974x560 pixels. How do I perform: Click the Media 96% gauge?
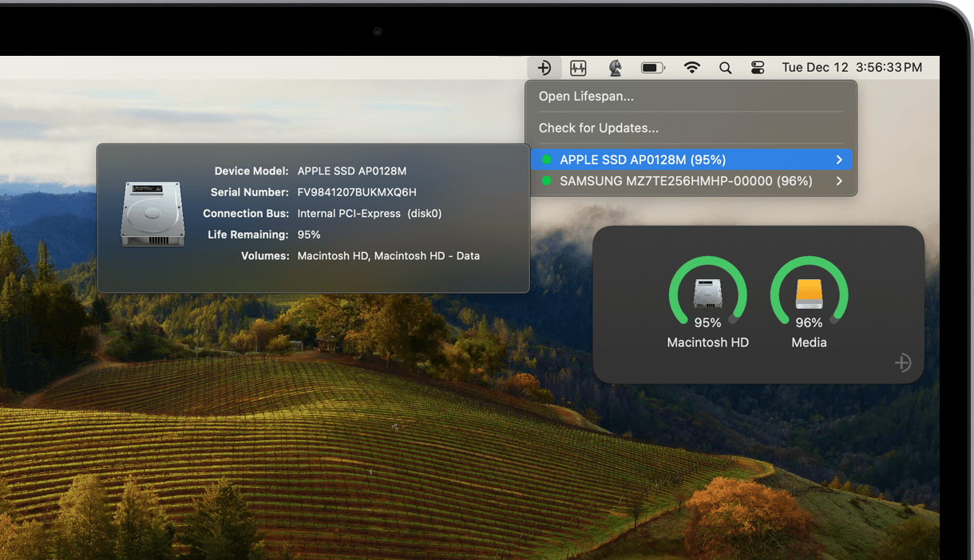click(x=809, y=294)
